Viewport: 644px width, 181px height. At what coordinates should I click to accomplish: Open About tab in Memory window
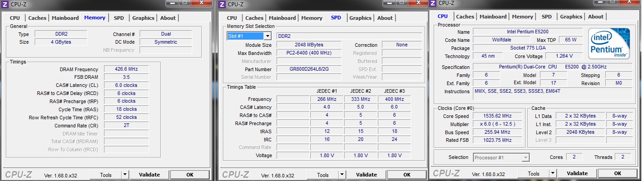click(168, 18)
